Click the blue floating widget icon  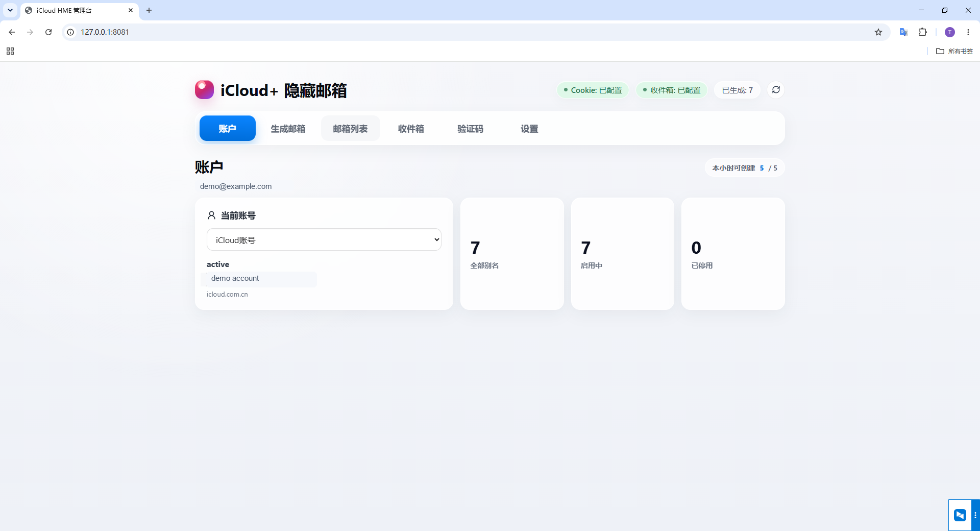coord(960,515)
